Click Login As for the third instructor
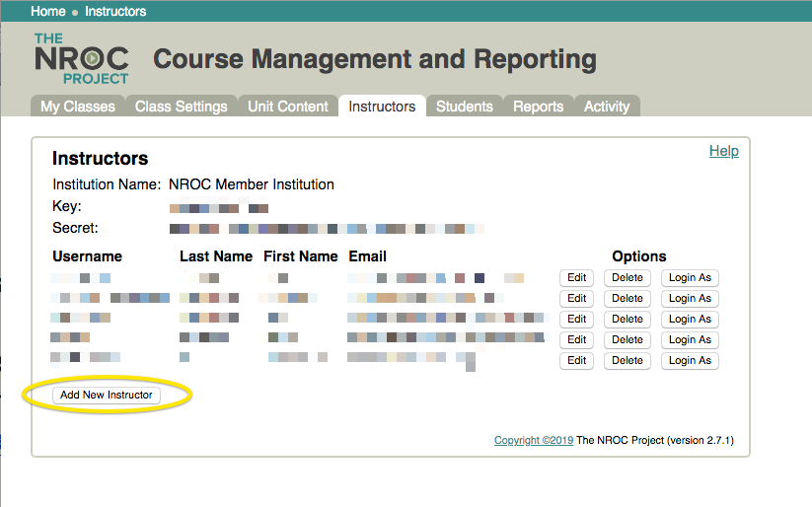 coord(690,319)
